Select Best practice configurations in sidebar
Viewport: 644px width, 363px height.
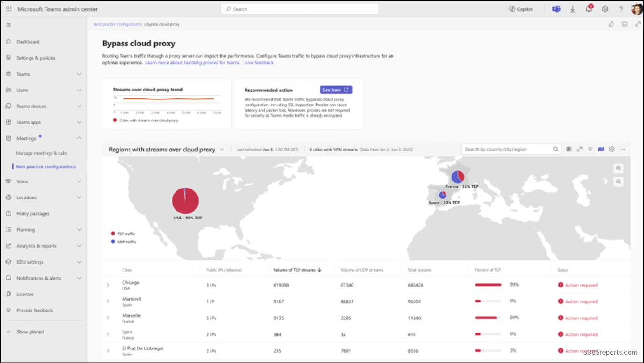click(46, 166)
